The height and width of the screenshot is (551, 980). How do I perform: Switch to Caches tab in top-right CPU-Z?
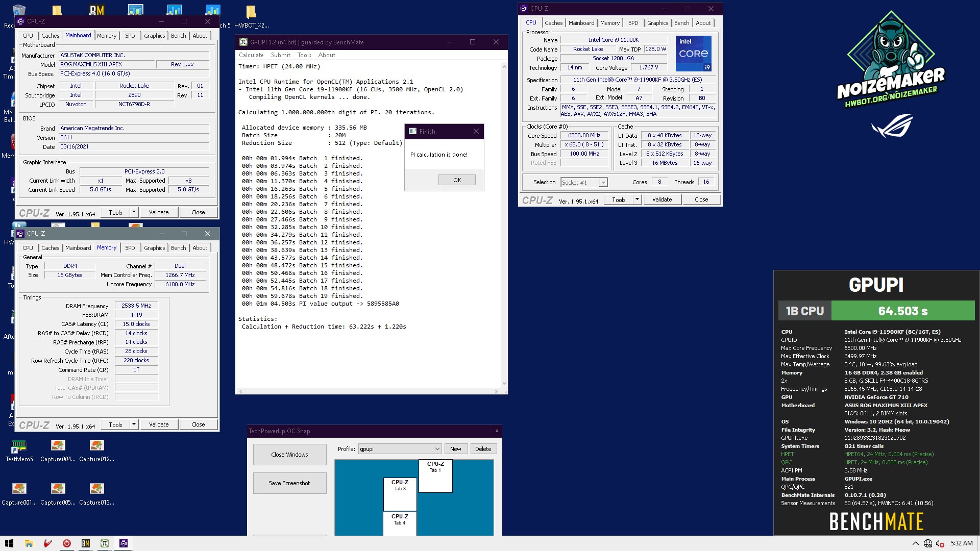pyautogui.click(x=553, y=23)
